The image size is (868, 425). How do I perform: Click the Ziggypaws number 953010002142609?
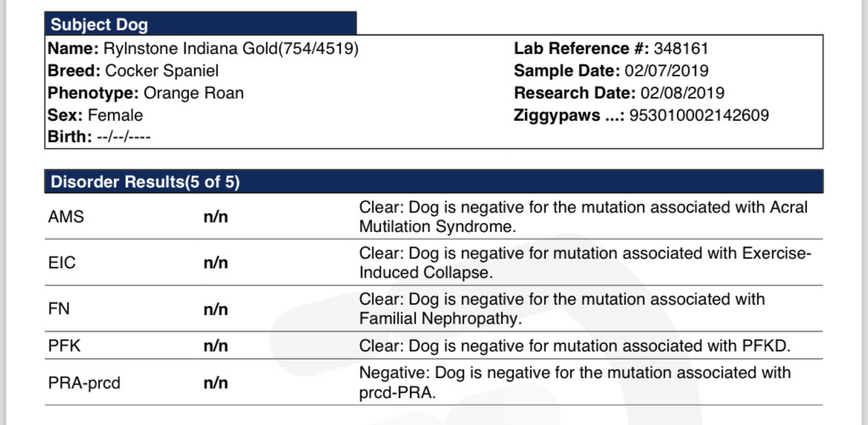pos(699,115)
